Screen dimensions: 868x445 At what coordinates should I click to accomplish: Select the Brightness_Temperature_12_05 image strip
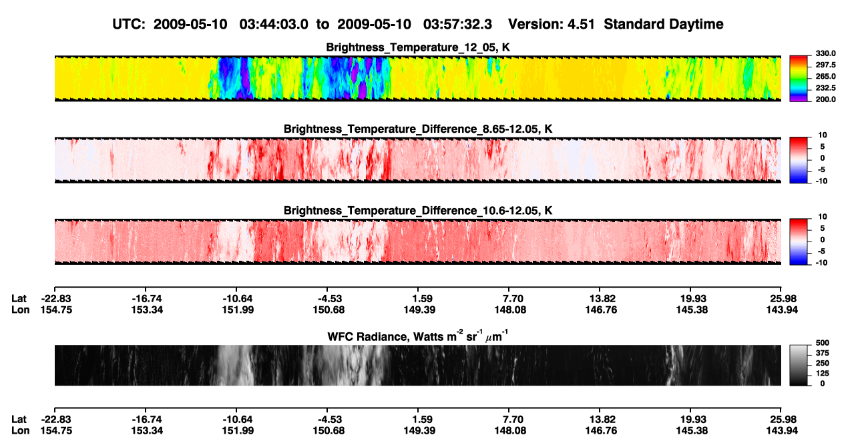[x=417, y=78]
